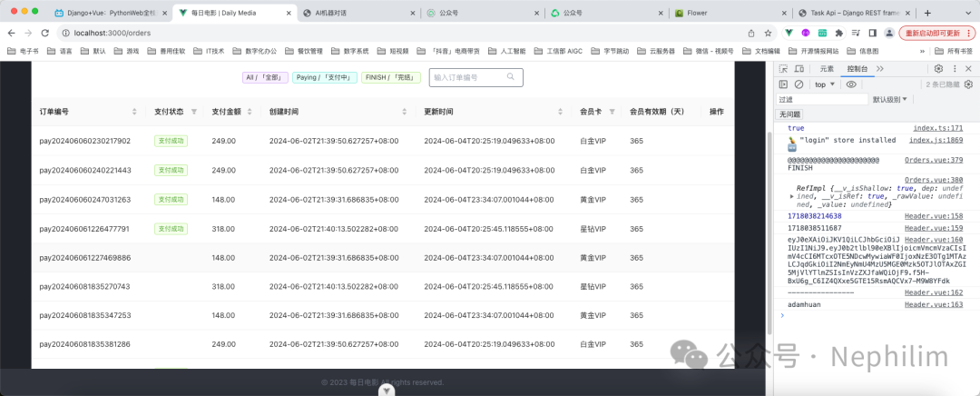
Task: Open DevTools settings gear
Action: tap(938, 69)
